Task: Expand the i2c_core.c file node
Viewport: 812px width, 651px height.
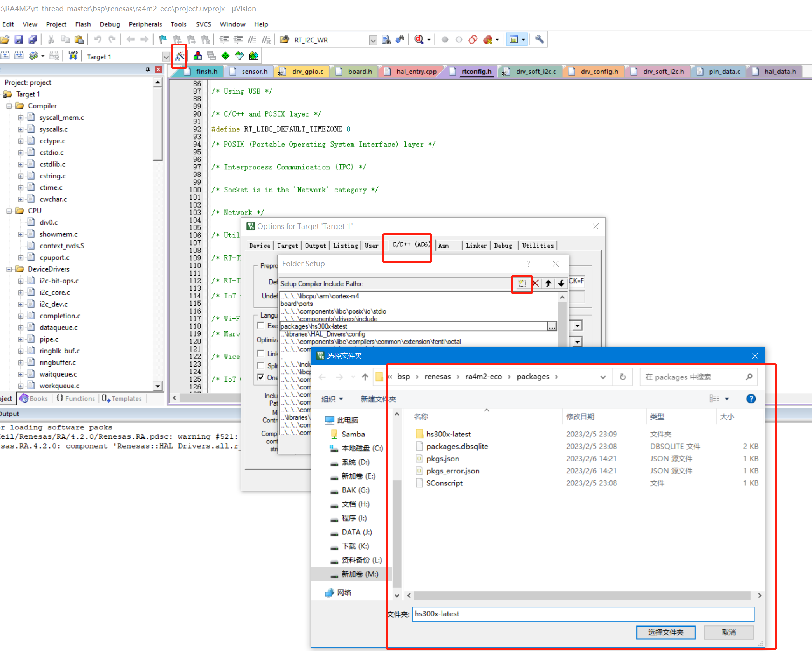Action: point(21,293)
